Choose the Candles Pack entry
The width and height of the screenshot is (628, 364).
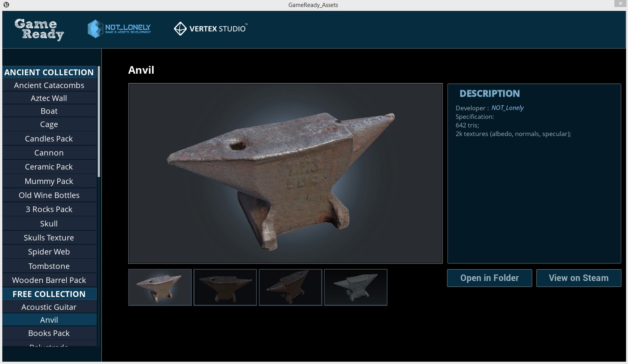[49, 139]
